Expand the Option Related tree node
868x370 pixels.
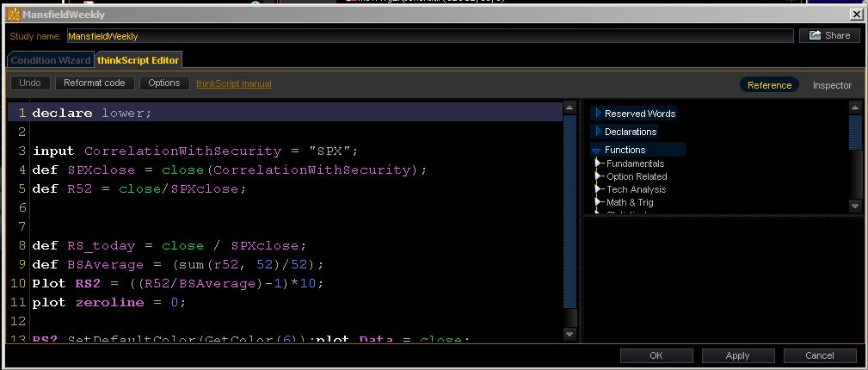point(600,176)
